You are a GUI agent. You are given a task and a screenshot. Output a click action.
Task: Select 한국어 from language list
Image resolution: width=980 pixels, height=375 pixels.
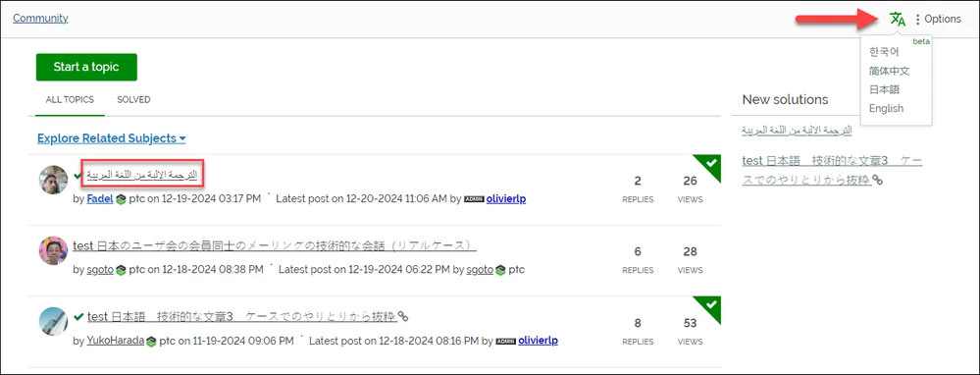pos(884,52)
